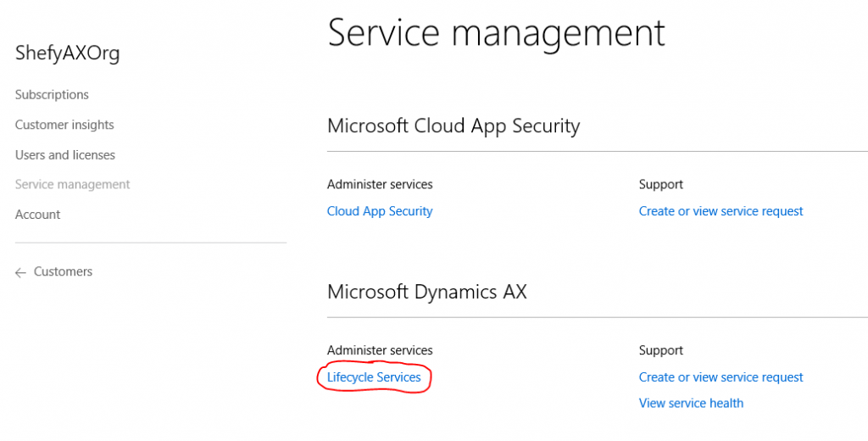Click Support label in Dynamics AX section
Image resolution: width=868 pixels, height=441 pixels.
click(x=661, y=350)
